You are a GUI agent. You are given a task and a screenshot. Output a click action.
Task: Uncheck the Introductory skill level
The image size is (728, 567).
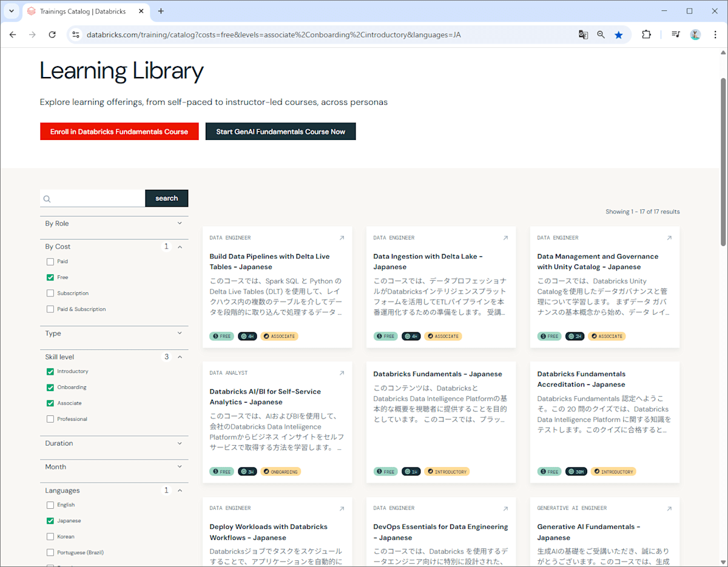50,371
